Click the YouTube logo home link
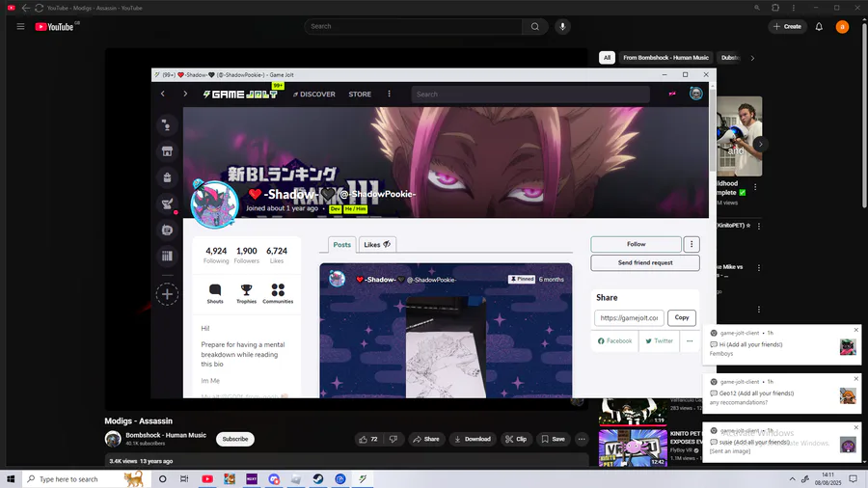Viewport: 868px width, 488px height. point(54,27)
